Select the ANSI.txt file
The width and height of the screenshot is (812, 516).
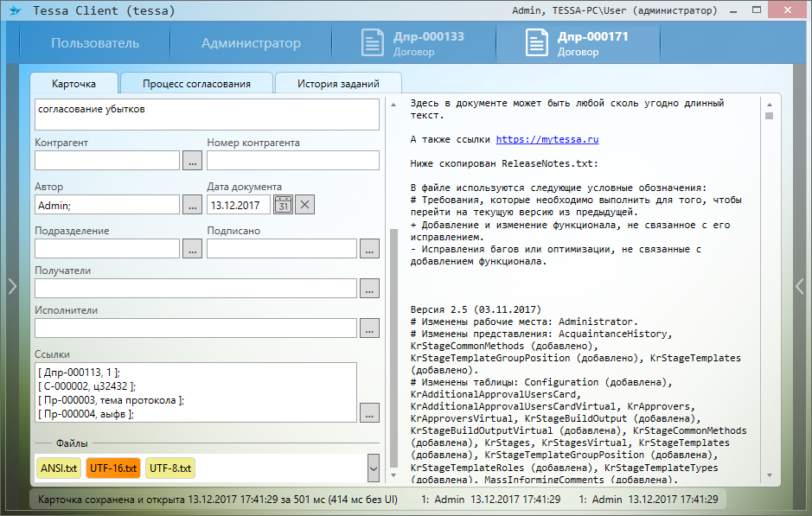click(x=59, y=468)
